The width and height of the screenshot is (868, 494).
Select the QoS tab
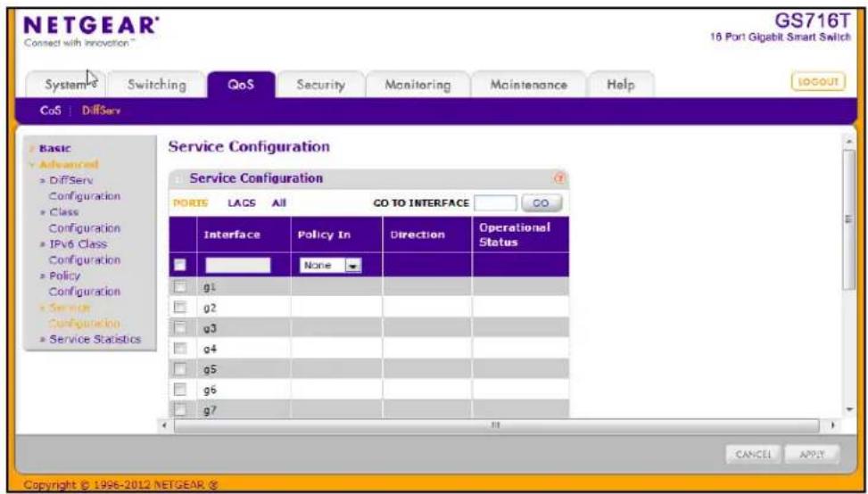click(x=241, y=86)
